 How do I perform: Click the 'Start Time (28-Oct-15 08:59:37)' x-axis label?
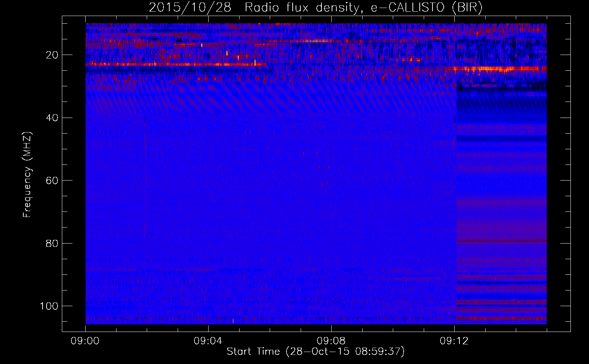tap(316, 352)
